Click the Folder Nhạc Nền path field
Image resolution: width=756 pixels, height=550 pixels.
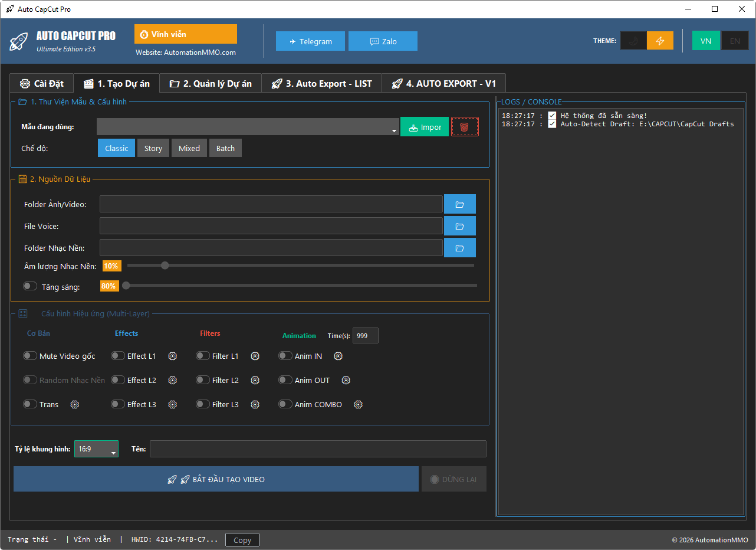pos(271,248)
